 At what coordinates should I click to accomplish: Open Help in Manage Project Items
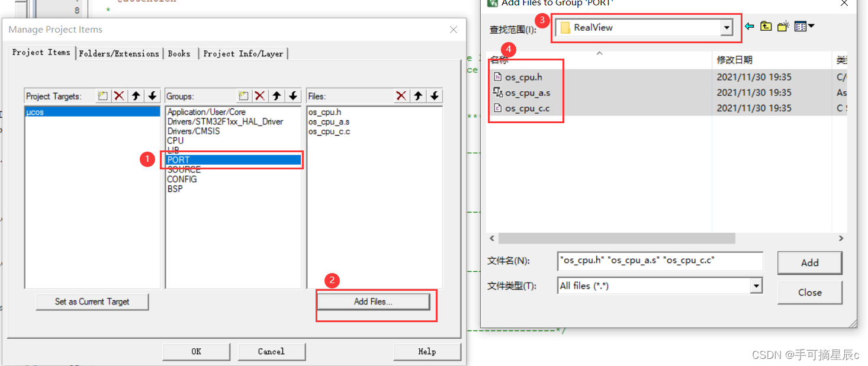coord(427,351)
